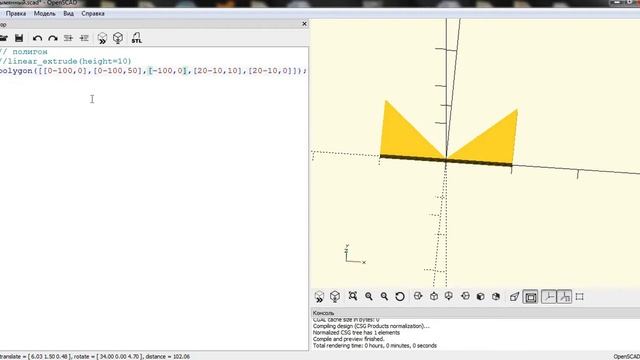Click console line 'Compile and preview finished.'
This screenshot has width=640, height=360.
point(349,339)
